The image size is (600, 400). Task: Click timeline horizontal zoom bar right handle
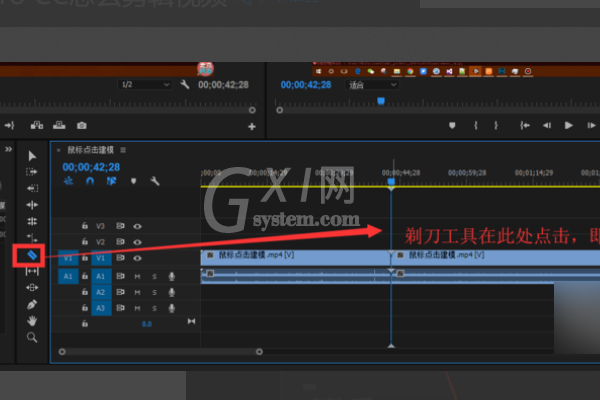point(259,352)
